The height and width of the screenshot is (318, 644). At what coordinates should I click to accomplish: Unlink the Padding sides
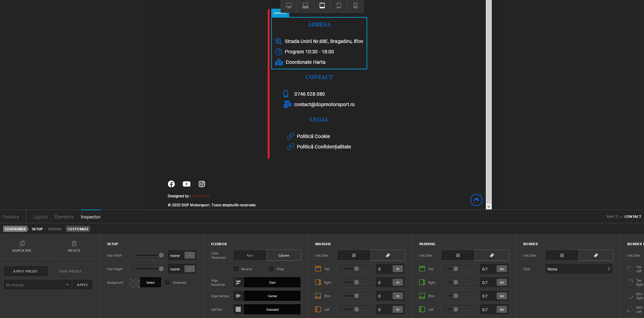tap(458, 255)
